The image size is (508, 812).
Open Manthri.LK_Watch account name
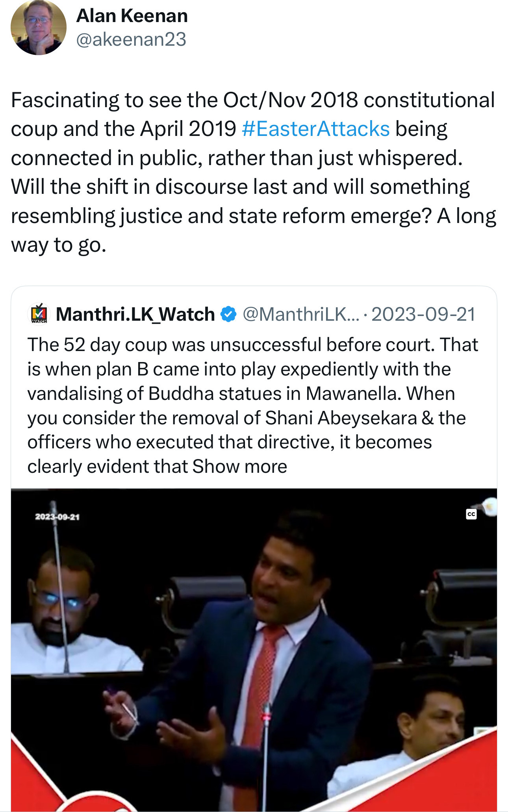coord(135,314)
